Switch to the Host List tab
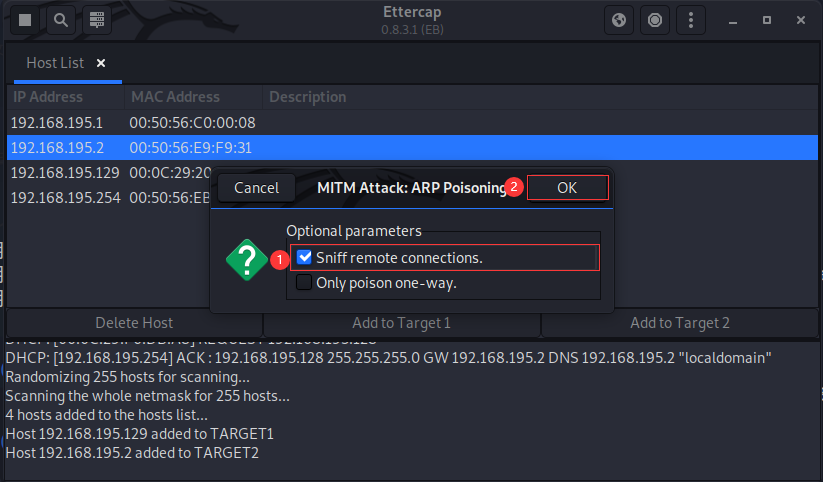Screen dimensions: 823x482 (x=55, y=63)
